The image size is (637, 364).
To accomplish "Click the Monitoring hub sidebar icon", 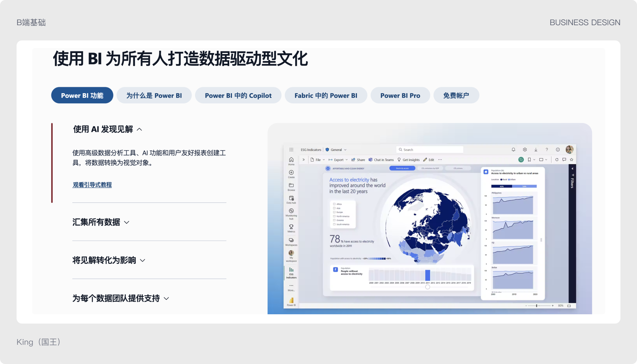I will coord(291,211).
